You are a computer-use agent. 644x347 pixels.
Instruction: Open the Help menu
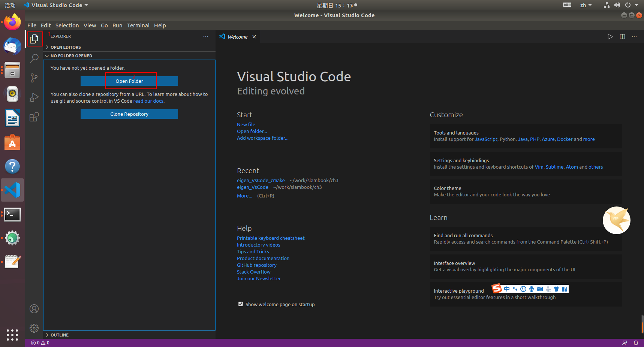pos(160,25)
